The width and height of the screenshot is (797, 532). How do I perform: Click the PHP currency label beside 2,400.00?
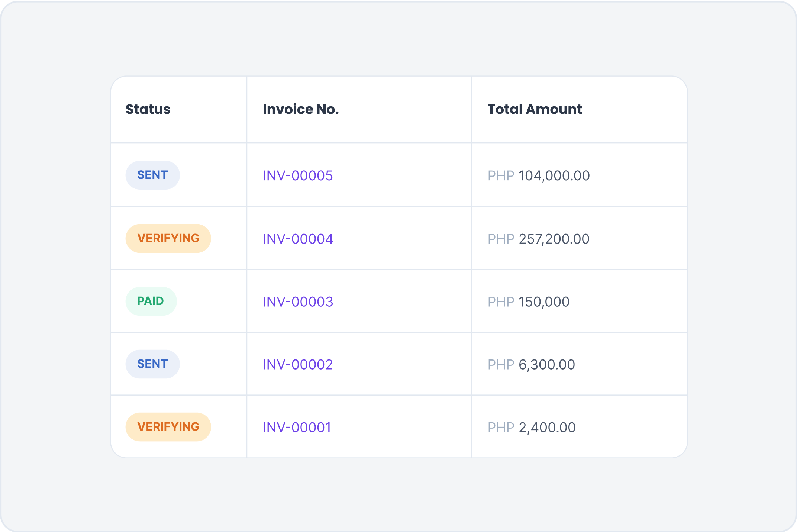[500, 427]
